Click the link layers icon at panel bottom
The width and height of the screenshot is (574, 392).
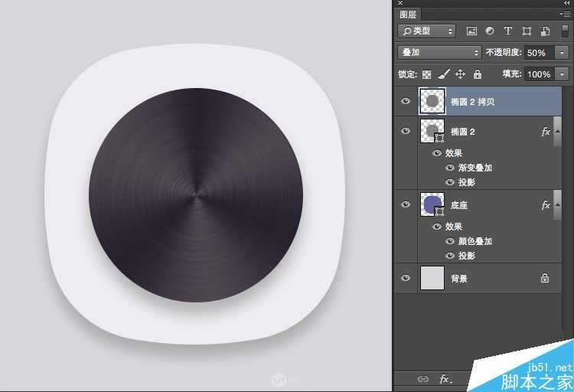pyautogui.click(x=422, y=379)
